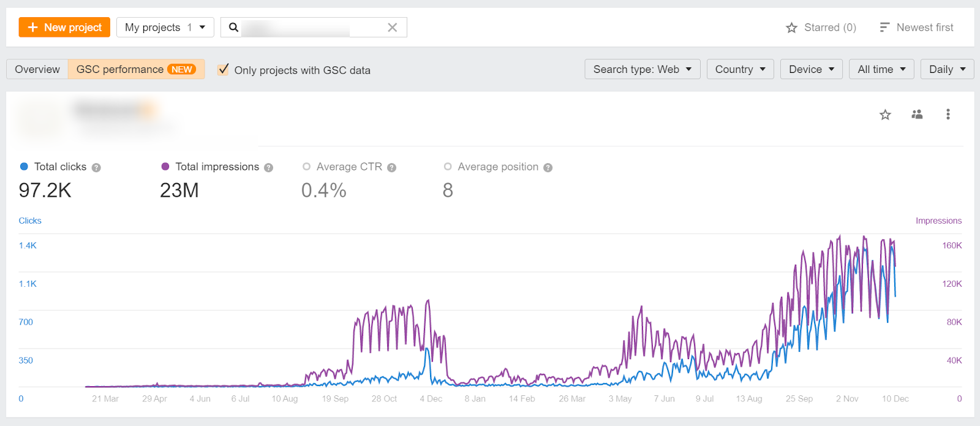Open the three-dot project options menu
This screenshot has height=426, width=980.
point(948,114)
